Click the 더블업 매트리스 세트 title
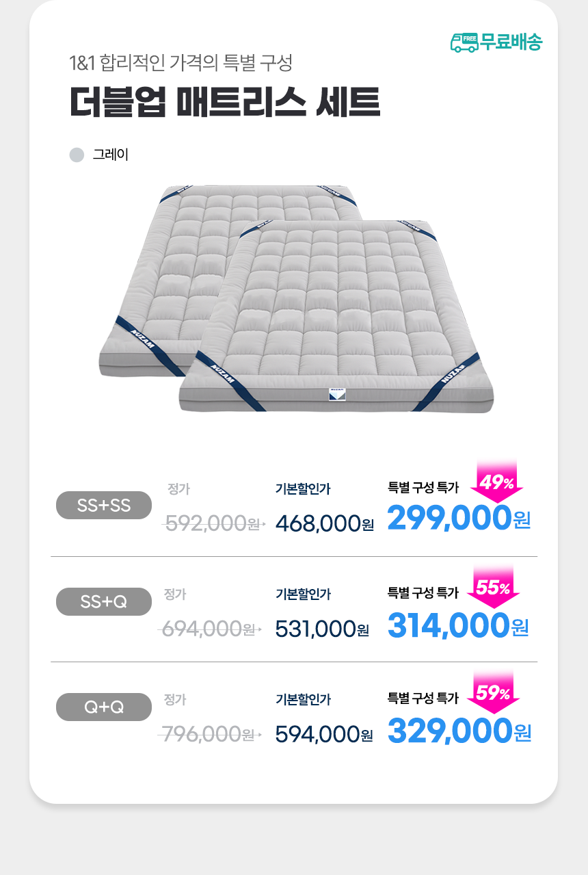 pos(225,103)
